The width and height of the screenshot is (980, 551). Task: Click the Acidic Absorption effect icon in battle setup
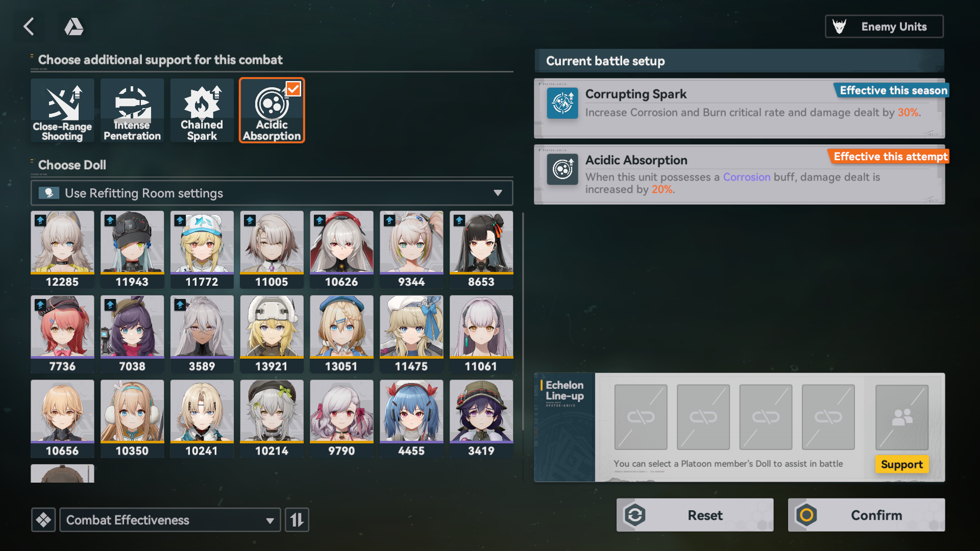click(x=562, y=169)
